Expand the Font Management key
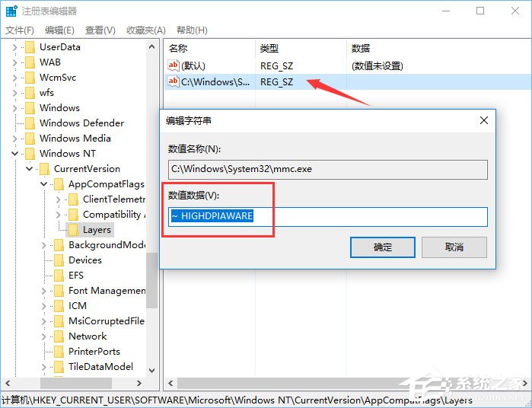This screenshot has width=532, height=408. tap(44, 291)
